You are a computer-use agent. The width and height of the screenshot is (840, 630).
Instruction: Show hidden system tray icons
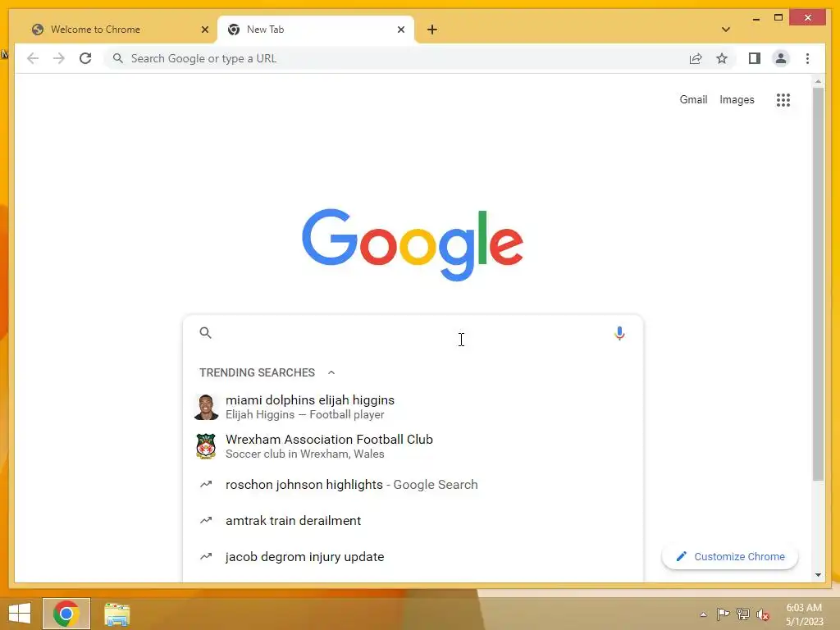[x=703, y=614]
